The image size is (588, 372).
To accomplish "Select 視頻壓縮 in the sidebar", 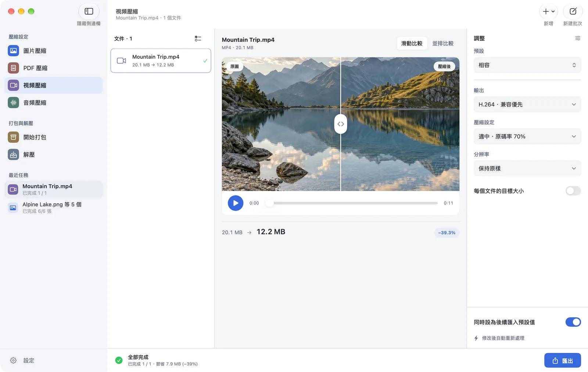I will click(x=54, y=85).
